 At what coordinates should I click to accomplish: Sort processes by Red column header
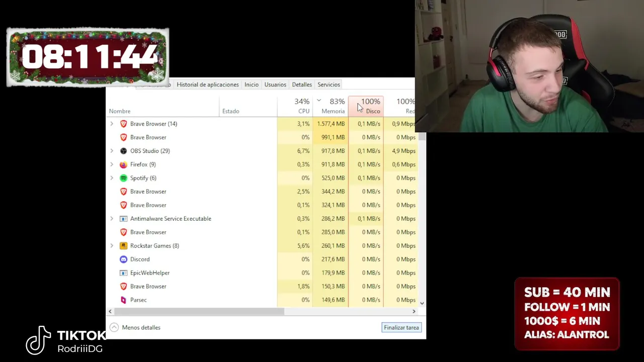[399, 106]
